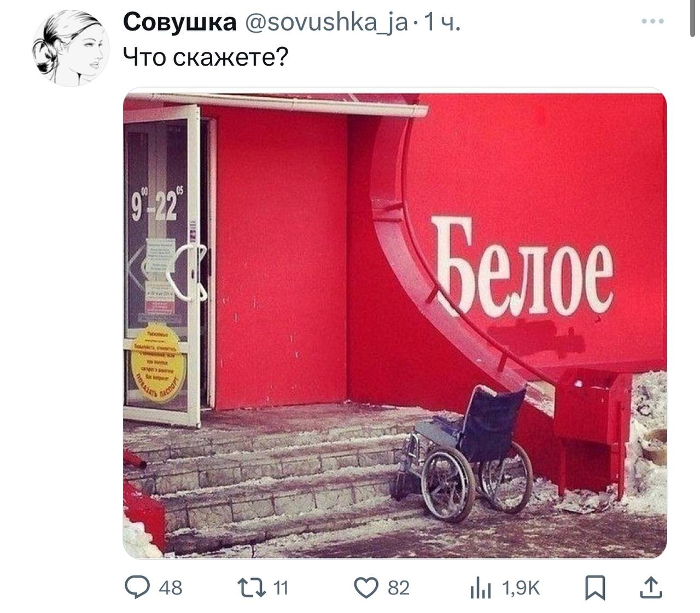Image resolution: width=700 pixels, height=613 pixels.
Task: Click the Совушка display name
Action: tap(179, 22)
